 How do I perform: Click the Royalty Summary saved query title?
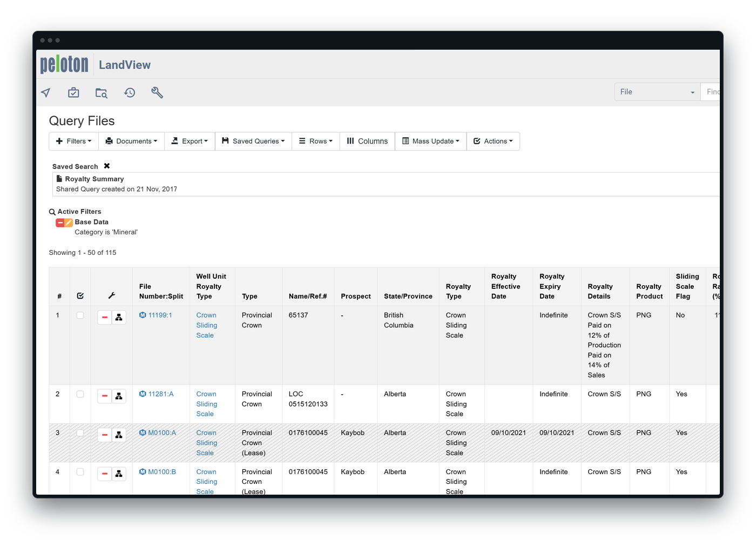point(94,179)
